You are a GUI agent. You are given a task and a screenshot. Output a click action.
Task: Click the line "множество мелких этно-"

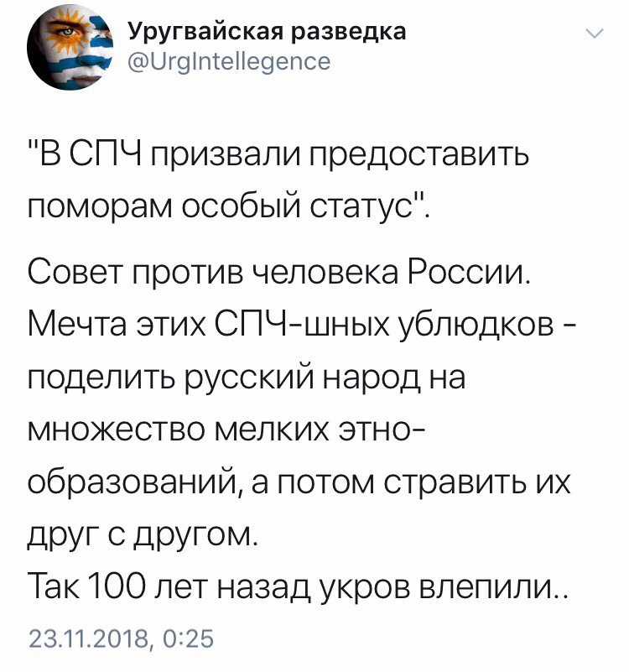226,430
